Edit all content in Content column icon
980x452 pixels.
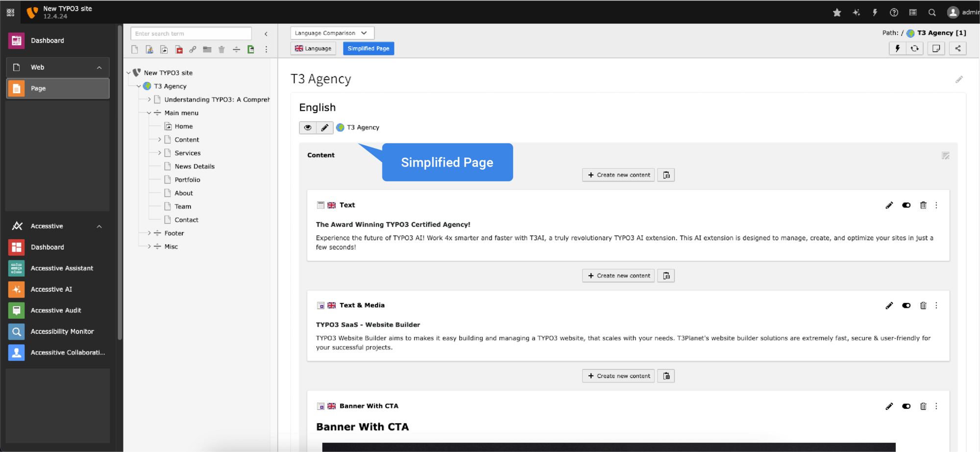(945, 156)
